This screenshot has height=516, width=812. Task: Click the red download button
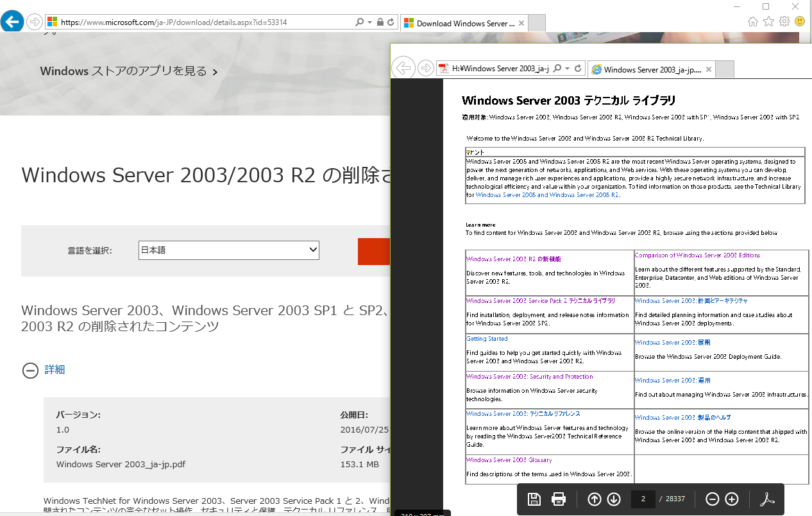374,252
